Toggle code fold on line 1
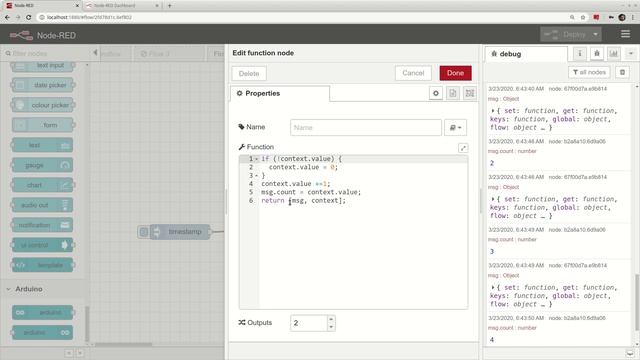This screenshot has width=640, height=360. [x=256, y=159]
